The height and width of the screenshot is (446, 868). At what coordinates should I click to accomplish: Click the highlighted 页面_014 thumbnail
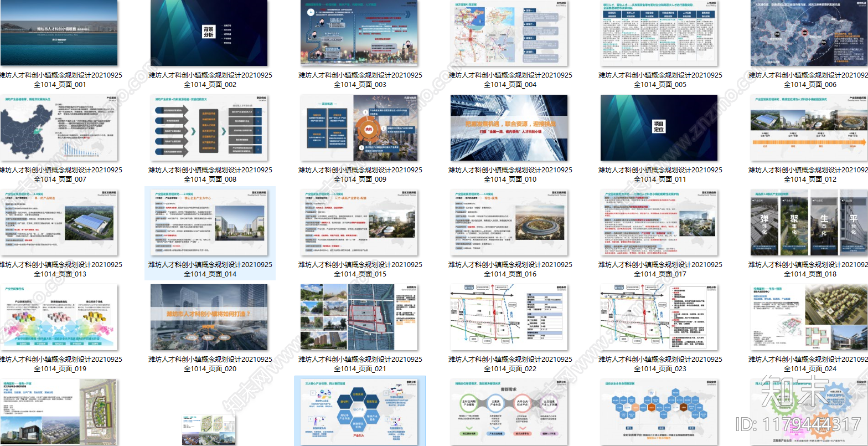tap(209, 223)
